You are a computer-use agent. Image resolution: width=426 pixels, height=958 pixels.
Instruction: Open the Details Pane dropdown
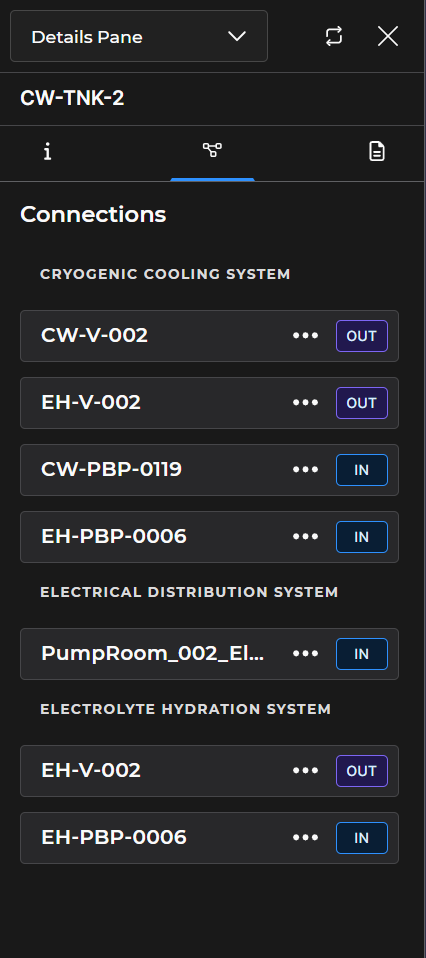(x=139, y=36)
